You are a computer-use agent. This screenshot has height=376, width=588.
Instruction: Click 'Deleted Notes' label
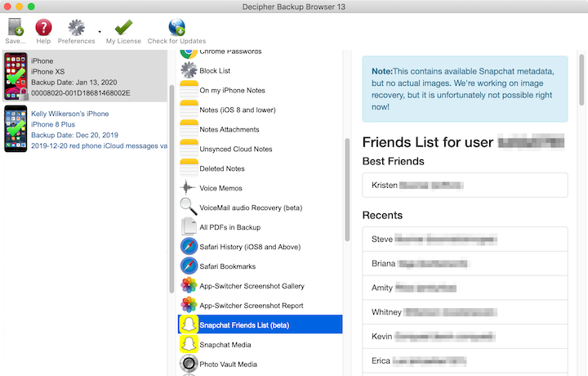point(222,168)
